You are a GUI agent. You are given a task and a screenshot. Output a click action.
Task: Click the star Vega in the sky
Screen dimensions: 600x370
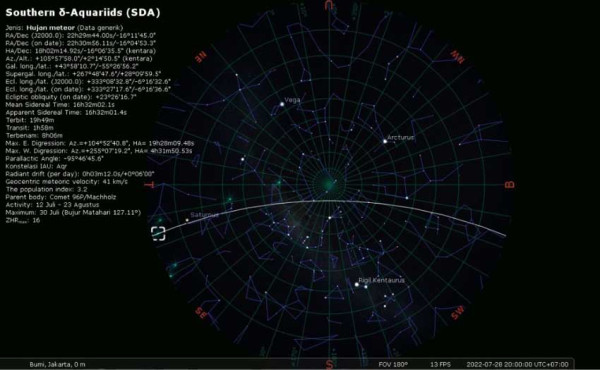282,104
